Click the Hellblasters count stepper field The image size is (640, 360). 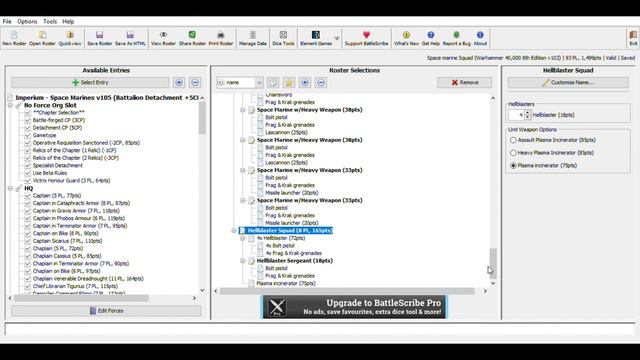[x=516, y=115]
